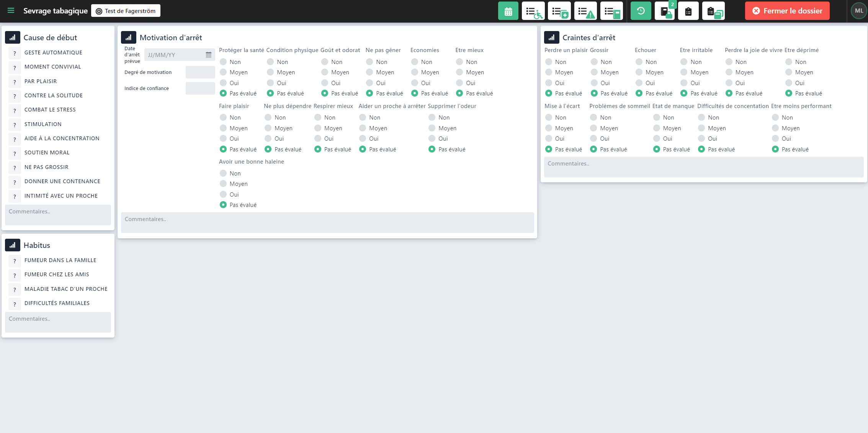Click the Craintes d'arrêt comments field
This screenshot has width=868, height=433.
point(703,167)
